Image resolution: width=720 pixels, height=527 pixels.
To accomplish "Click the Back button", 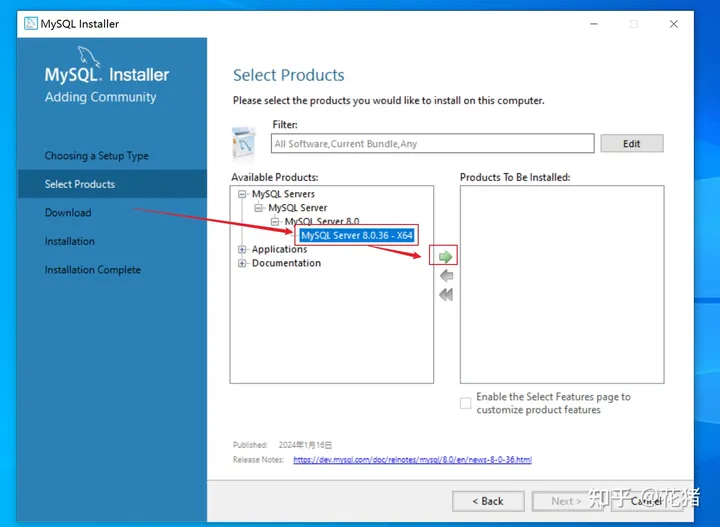I will 488,501.
